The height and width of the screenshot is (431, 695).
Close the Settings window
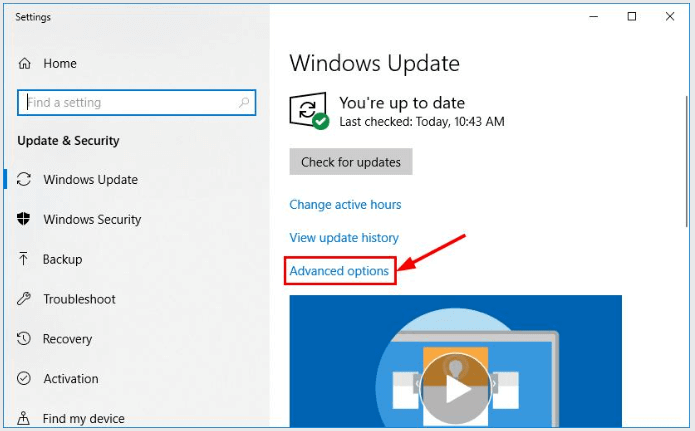click(670, 17)
